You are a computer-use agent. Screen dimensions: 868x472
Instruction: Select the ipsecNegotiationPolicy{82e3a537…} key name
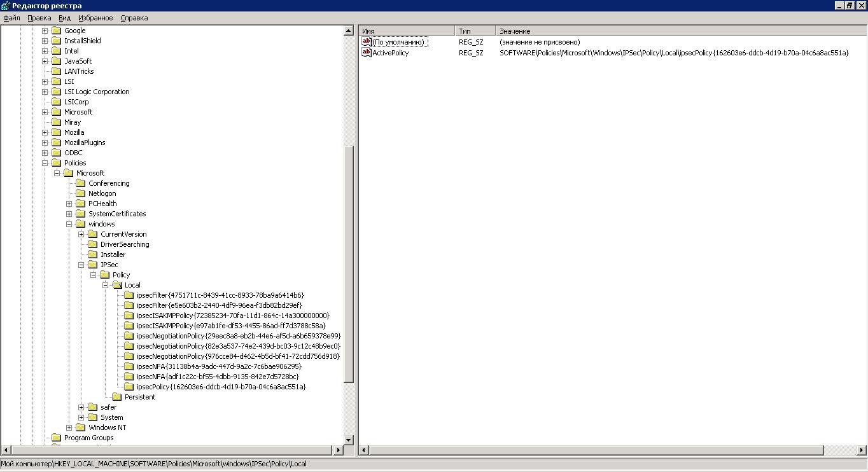pos(239,346)
